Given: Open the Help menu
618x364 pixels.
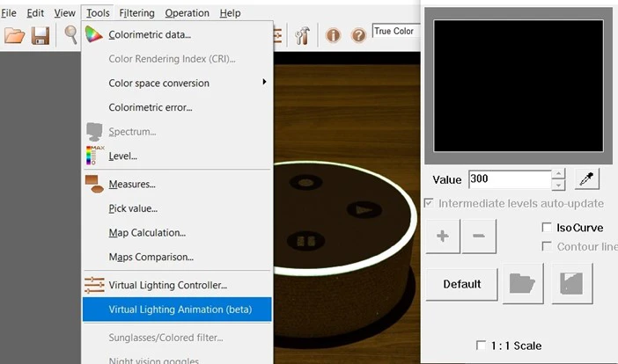Looking at the screenshot, I should click(230, 13).
